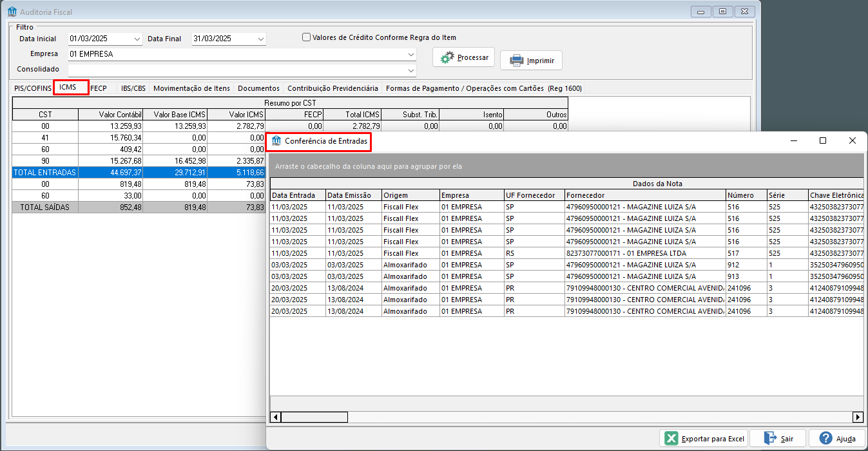Open the Data Final date dropdown
The width and height of the screenshot is (868, 451).
[x=260, y=39]
